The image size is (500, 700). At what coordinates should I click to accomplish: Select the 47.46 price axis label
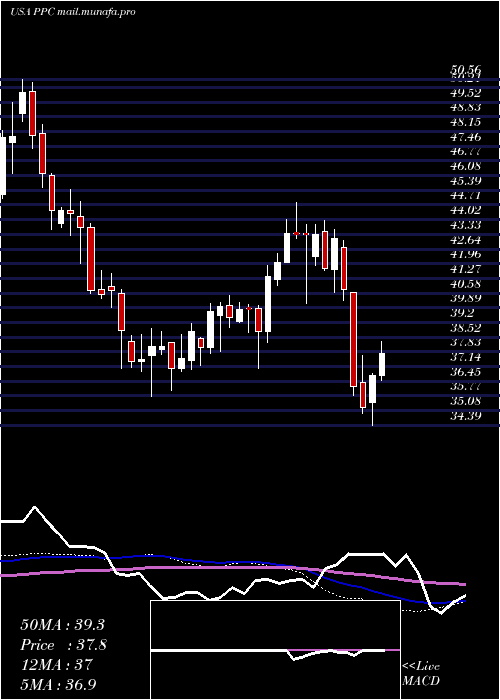[466, 137]
